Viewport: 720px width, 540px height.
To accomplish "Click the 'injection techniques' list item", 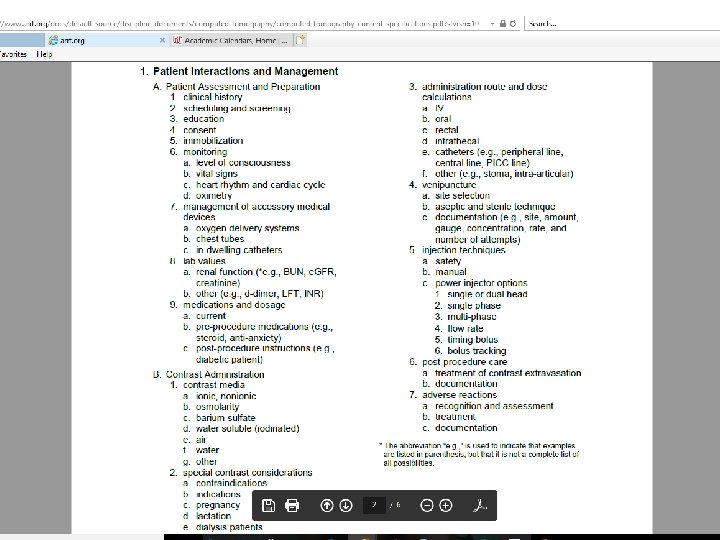I will [464, 250].
